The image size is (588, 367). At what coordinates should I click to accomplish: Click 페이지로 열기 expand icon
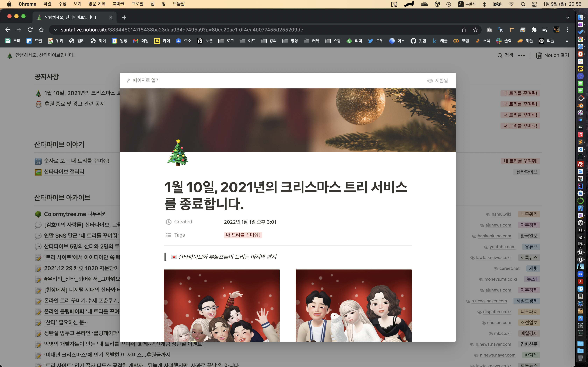[x=128, y=81]
